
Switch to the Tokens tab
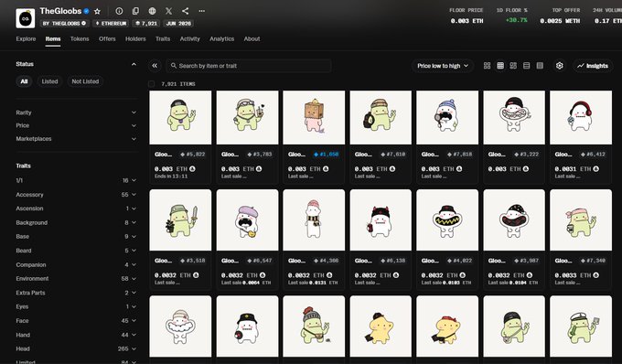pyautogui.click(x=80, y=38)
